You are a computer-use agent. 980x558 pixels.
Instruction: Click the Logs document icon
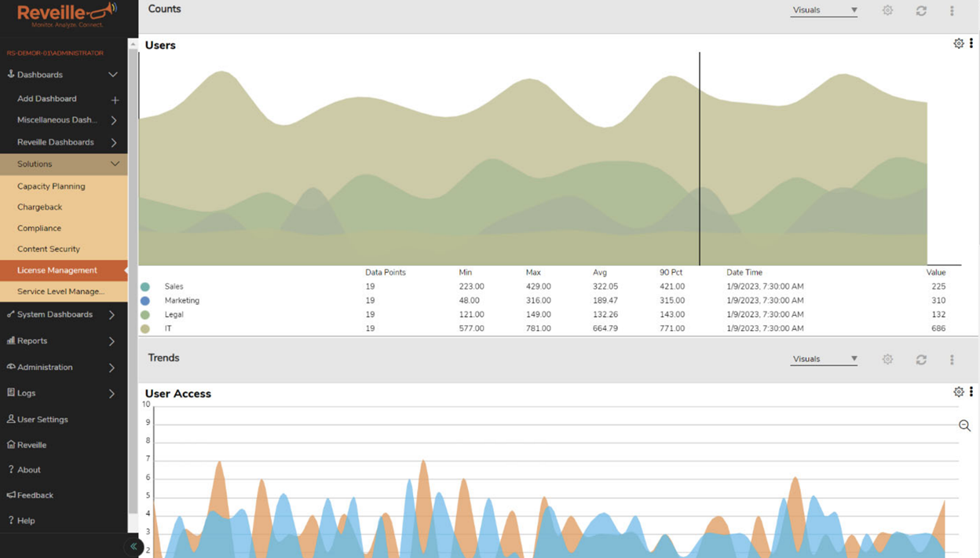click(x=11, y=392)
